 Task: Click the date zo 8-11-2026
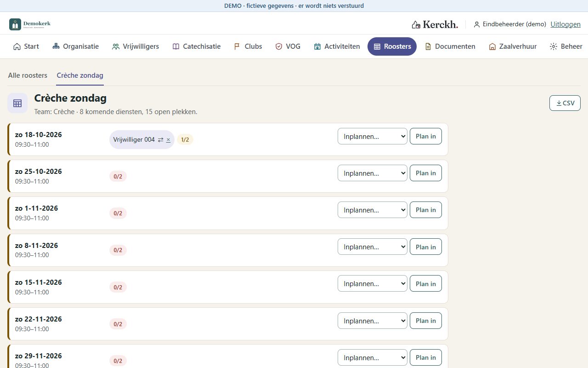tap(37, 245)
